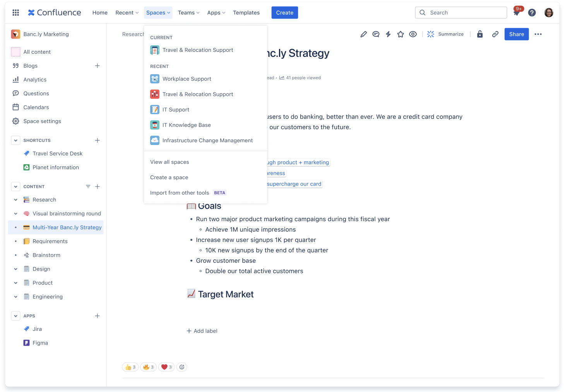Screen dimensions: 565x392
Task: Open page restrictions lock icon
Action: [x=480, y=34]
